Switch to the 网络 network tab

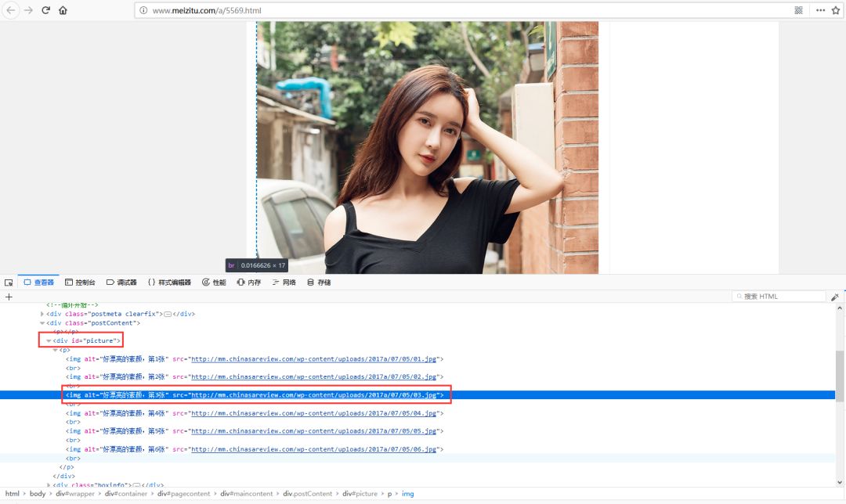tap(284, 283)
